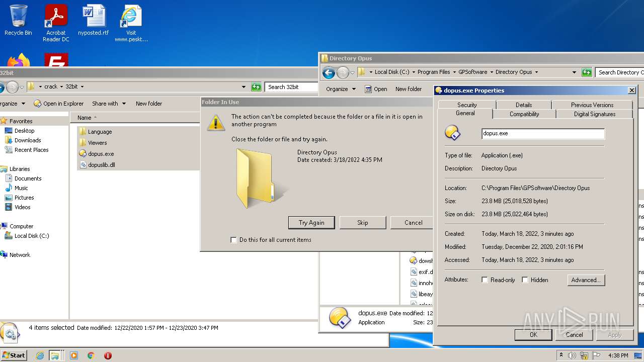Open the Acrobat Reader DC desktop shortcut
The height and width of the screenshot is (362, 644).
[x=56, y=23]
